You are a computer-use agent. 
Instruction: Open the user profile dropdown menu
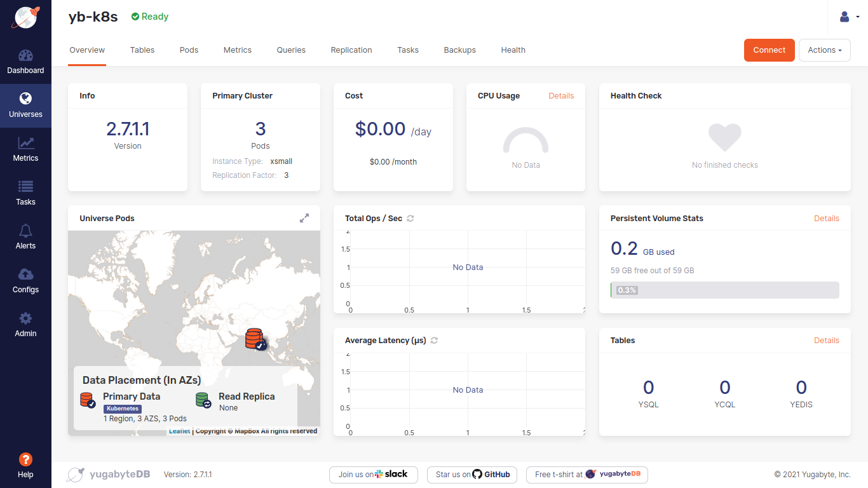coord(848,17)
